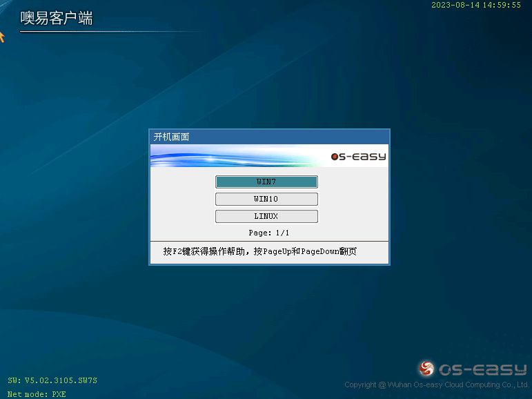Click the Wuhan Os-easy copyright notice
Screen dimensions: 532x399
(x=436, y=385)
